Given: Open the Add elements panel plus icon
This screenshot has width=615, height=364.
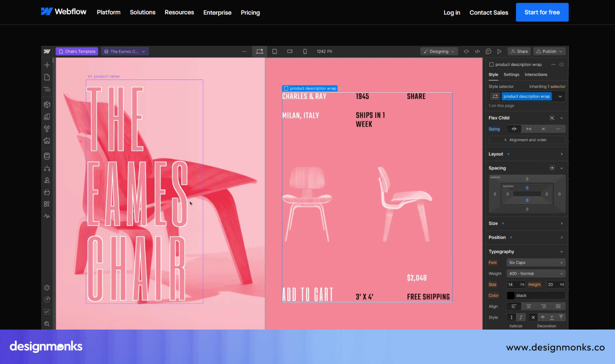Looking at the screenshot, I should pyautogui.click(x=47, y=65).
